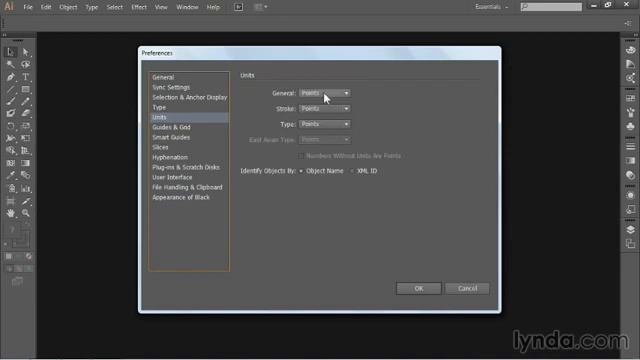Select the Blob Brush tool
The image size is (640, 360).
(11, 113)
